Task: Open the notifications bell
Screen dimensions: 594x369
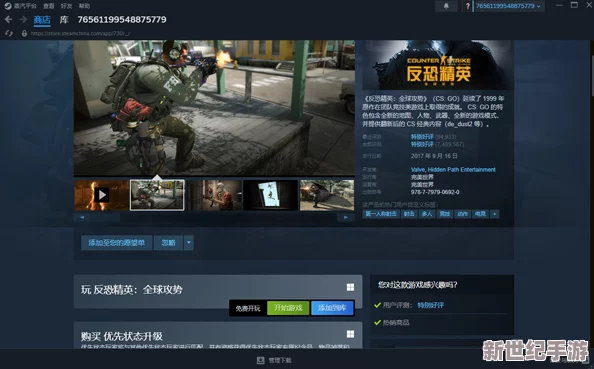Action: (446, 6)
